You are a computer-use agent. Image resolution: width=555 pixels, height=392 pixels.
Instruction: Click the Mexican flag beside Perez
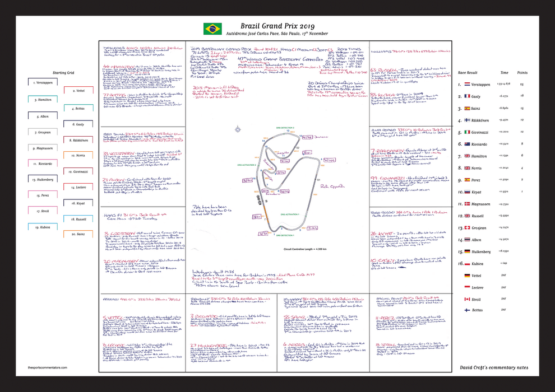click(466, 180)
